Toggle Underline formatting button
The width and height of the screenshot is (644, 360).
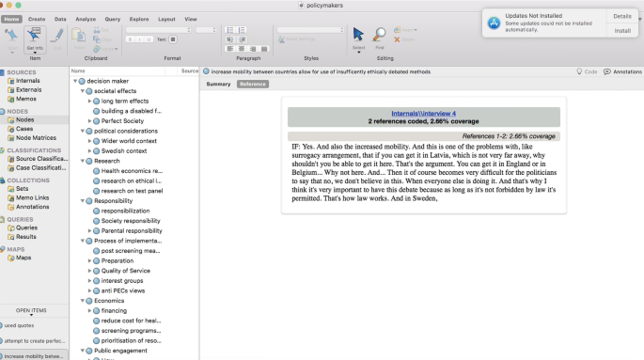pos(149,39)
